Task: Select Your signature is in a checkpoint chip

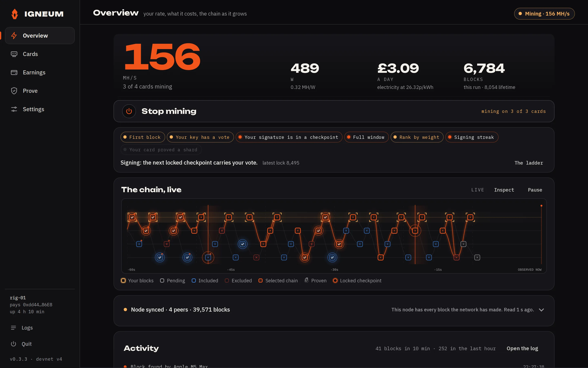Action: 289,137
